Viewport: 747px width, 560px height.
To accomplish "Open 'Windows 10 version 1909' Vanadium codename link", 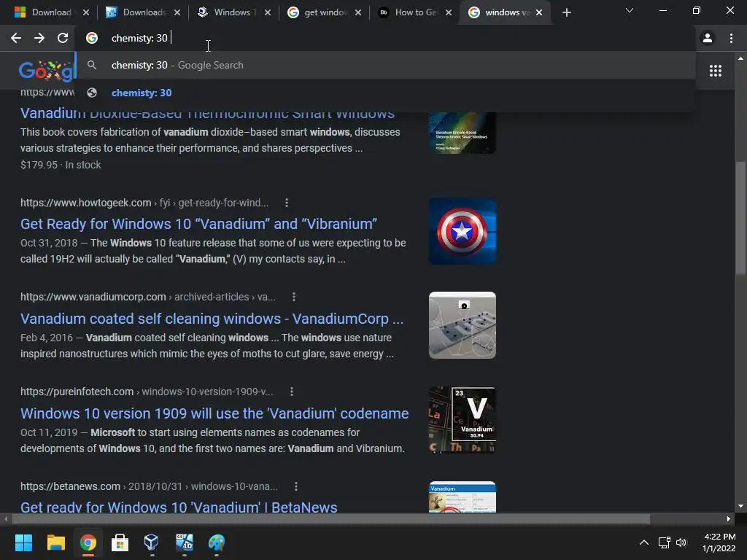I will [214, 413].
